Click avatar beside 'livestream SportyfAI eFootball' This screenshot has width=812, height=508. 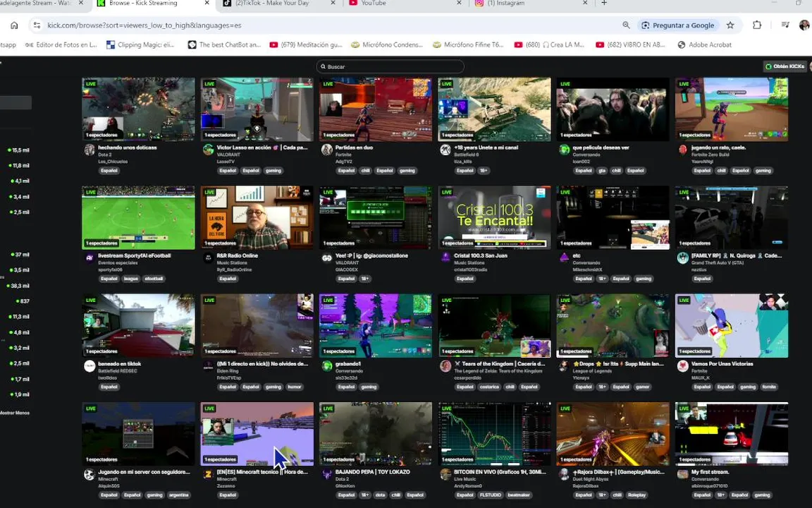[90, 258]
